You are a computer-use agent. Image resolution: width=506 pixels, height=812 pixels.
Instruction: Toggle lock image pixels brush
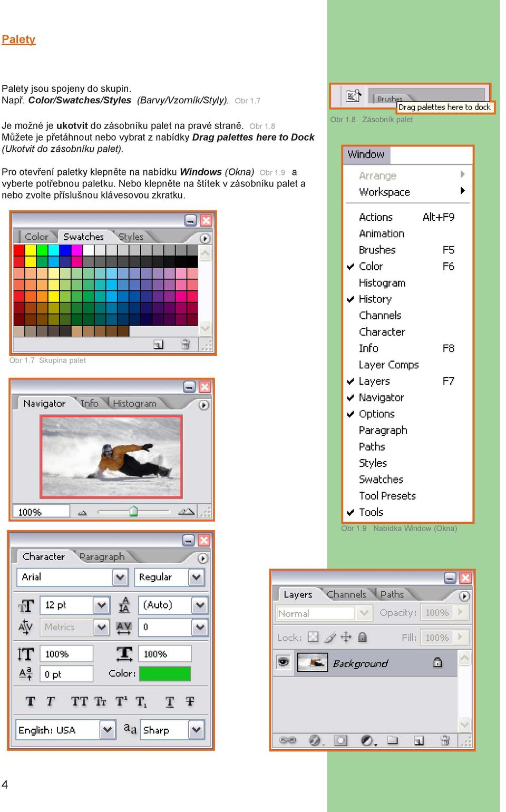tap(330, 637)
